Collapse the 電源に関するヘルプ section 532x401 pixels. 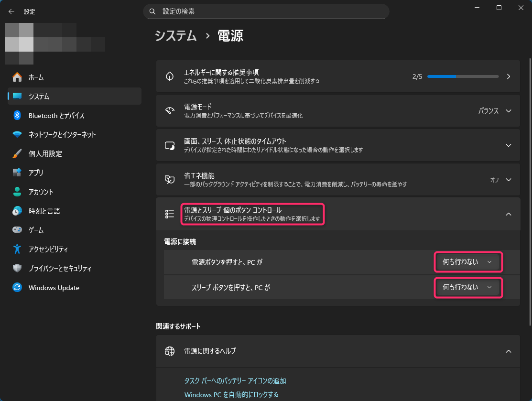508,351
